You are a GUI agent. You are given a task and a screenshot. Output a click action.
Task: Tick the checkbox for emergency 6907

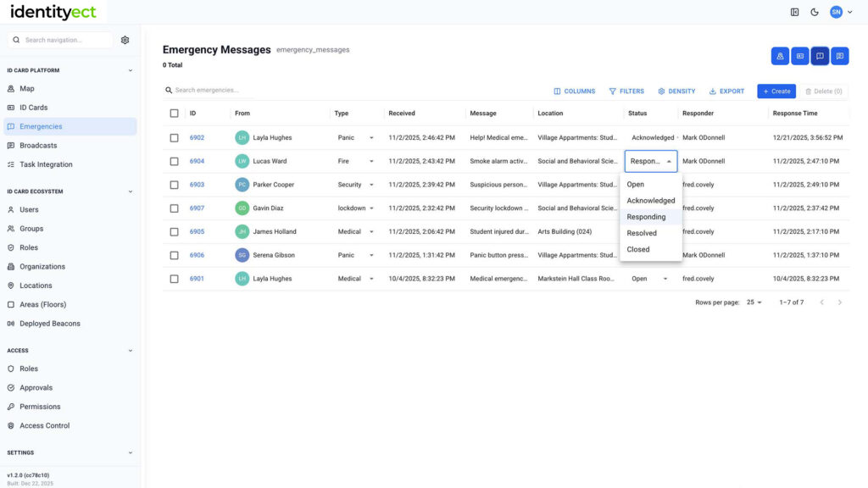(175, 208)
